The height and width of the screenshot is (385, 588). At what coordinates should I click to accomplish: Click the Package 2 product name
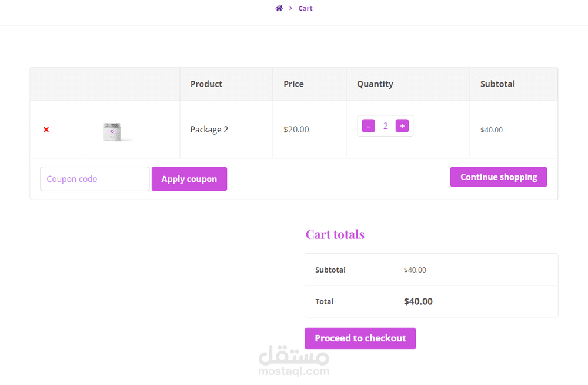coord(209,129)
